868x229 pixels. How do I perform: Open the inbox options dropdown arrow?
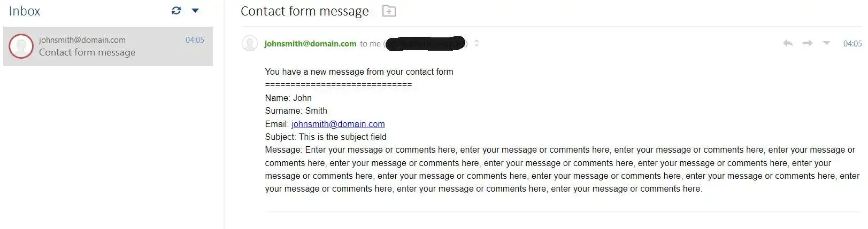point(195,10)
